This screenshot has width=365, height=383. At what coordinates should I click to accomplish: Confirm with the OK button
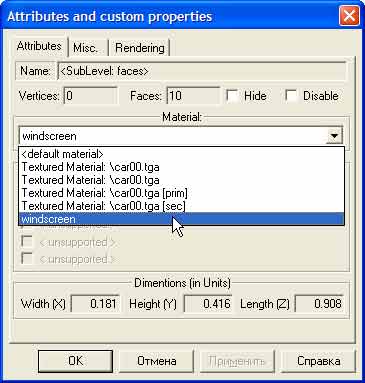click(75, 361)
